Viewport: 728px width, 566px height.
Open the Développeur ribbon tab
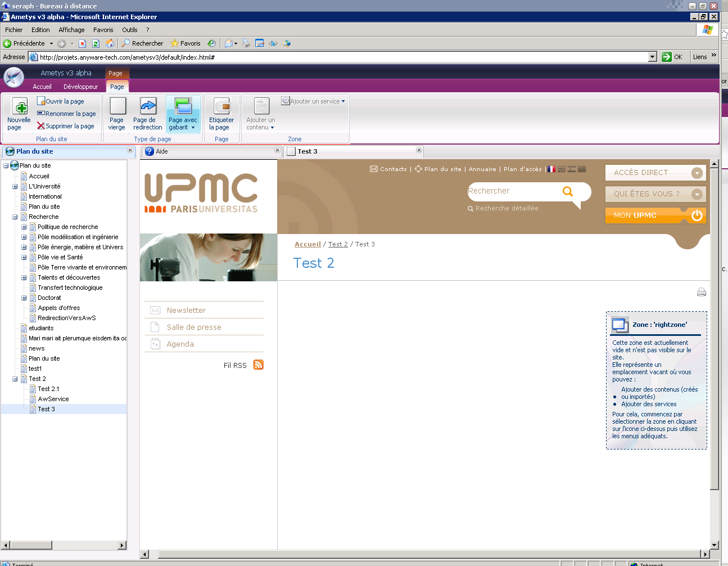tap(80, 87)
